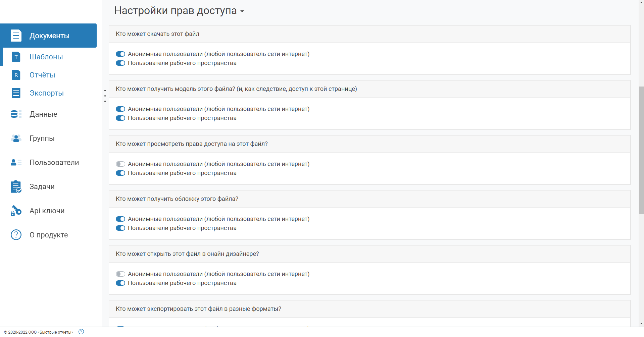This screenshot has width=644, height=337.
Task: Click the Groups people icon
Action: [16, 138]
